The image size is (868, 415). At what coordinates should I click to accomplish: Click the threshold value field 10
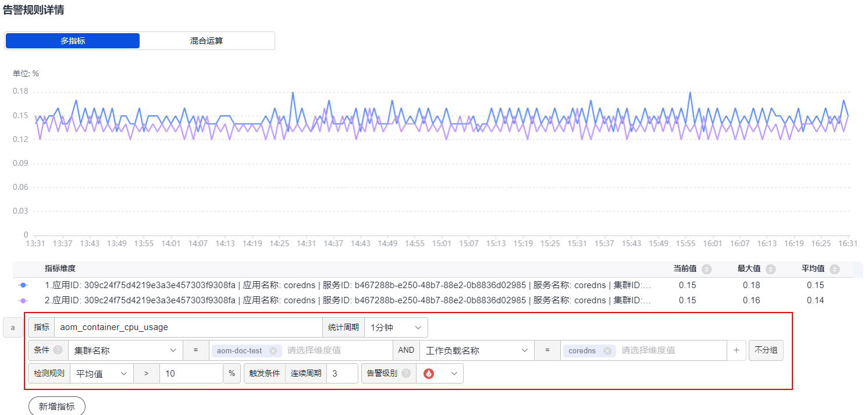point(191,374)
